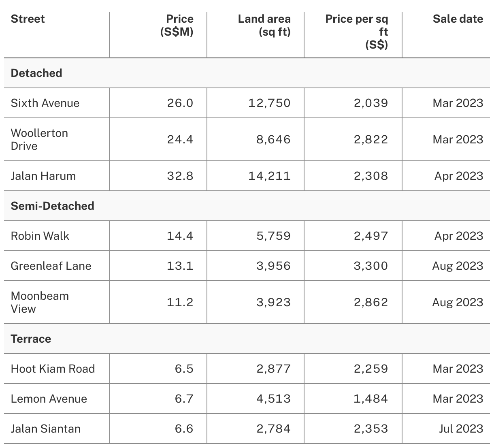
Task: Click the Price per sq ft header
Action: click(x=356, y=32)
